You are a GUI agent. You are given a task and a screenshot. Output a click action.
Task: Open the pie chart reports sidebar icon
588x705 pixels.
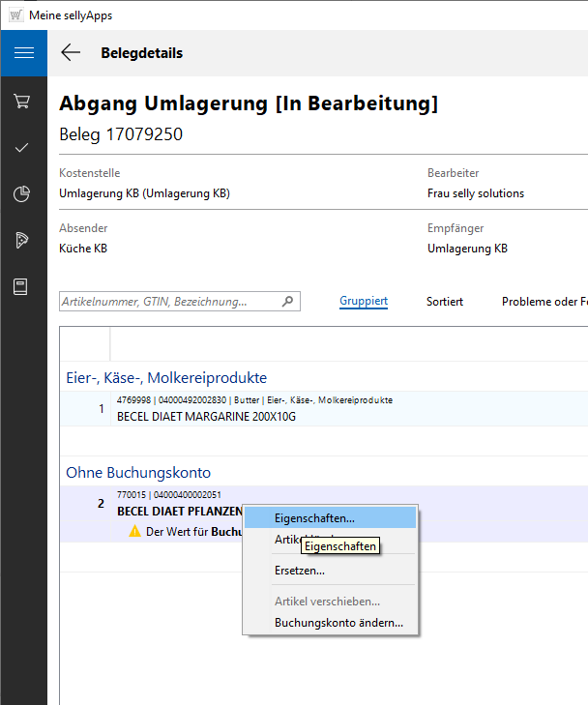click(x=22, y=193)
